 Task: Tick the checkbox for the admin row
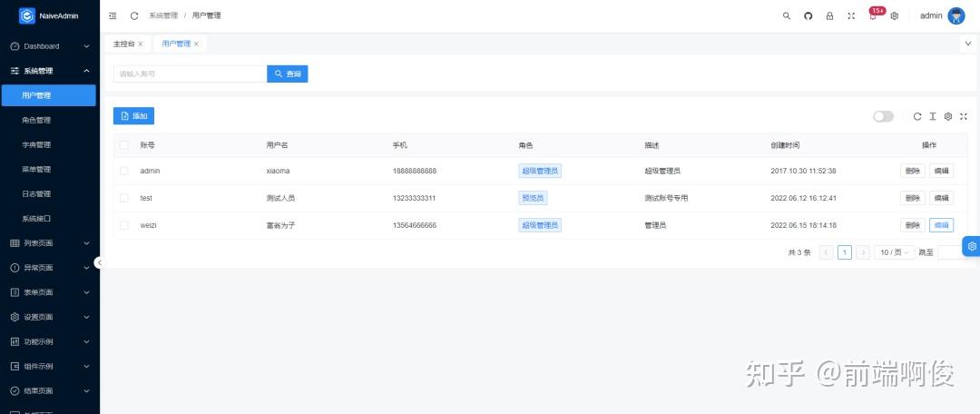pos(123,171)
